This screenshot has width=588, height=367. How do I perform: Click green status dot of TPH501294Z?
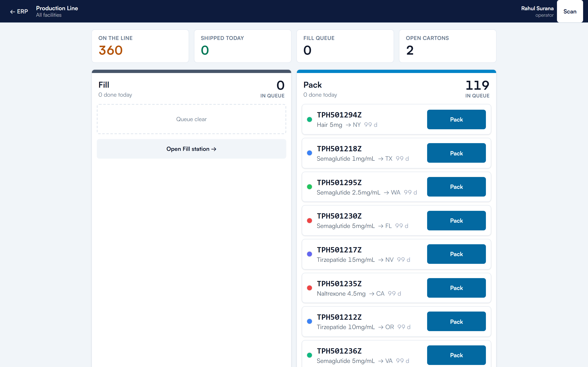click(309, 119)
